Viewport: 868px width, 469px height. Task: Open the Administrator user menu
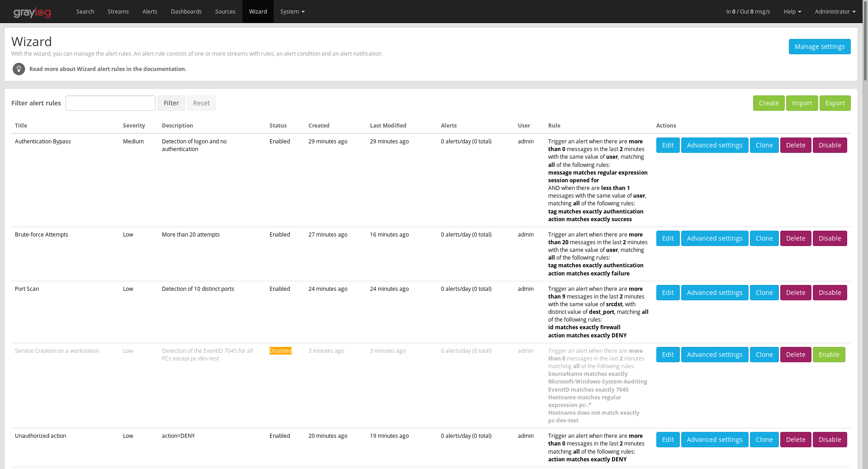pyautogui.click(x=835, y=11)
